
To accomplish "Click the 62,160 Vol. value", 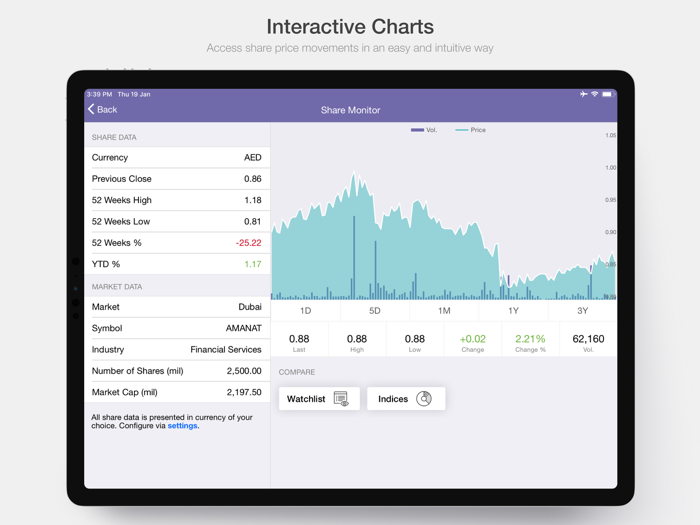I will [x=588, y=339].
